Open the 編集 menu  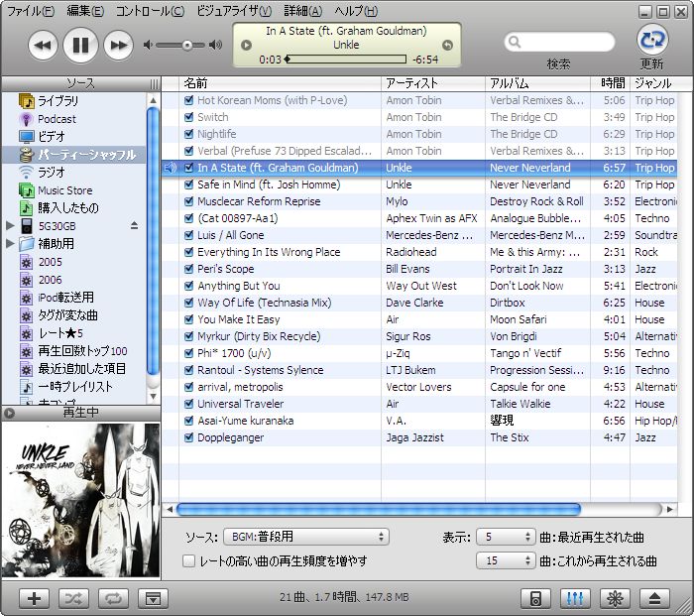coord(85,11)
